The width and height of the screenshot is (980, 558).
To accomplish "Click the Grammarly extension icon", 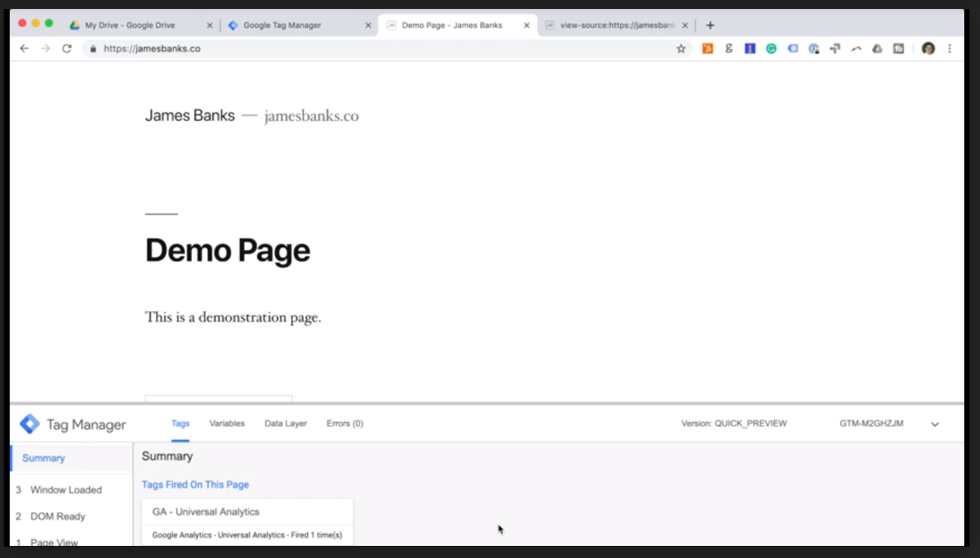I will (x=771, y=47).
